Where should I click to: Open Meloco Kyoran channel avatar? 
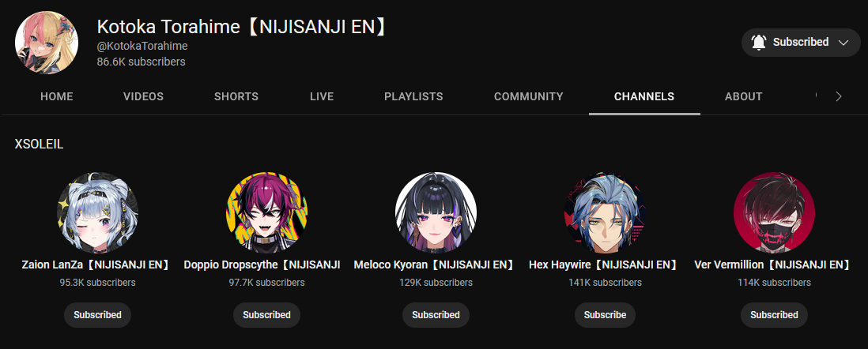coord(436,212)
